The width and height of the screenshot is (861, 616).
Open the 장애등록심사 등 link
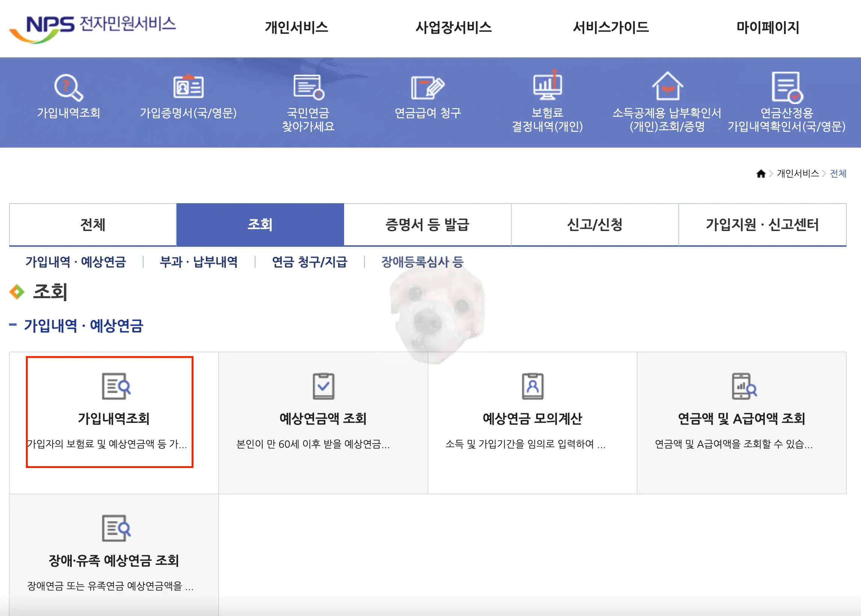pyautogui.click(x=422, y=262)
